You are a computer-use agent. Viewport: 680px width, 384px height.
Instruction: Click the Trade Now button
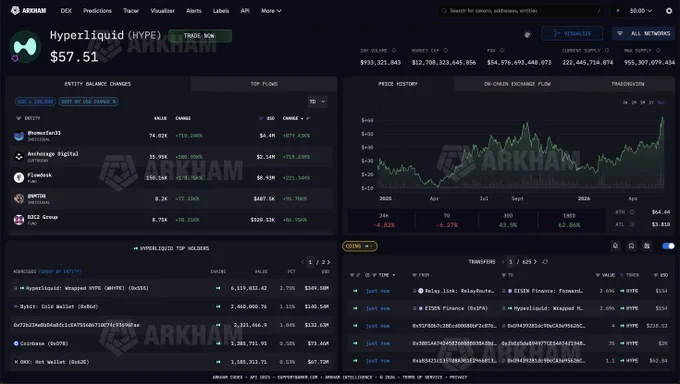[x=199, y=36]
